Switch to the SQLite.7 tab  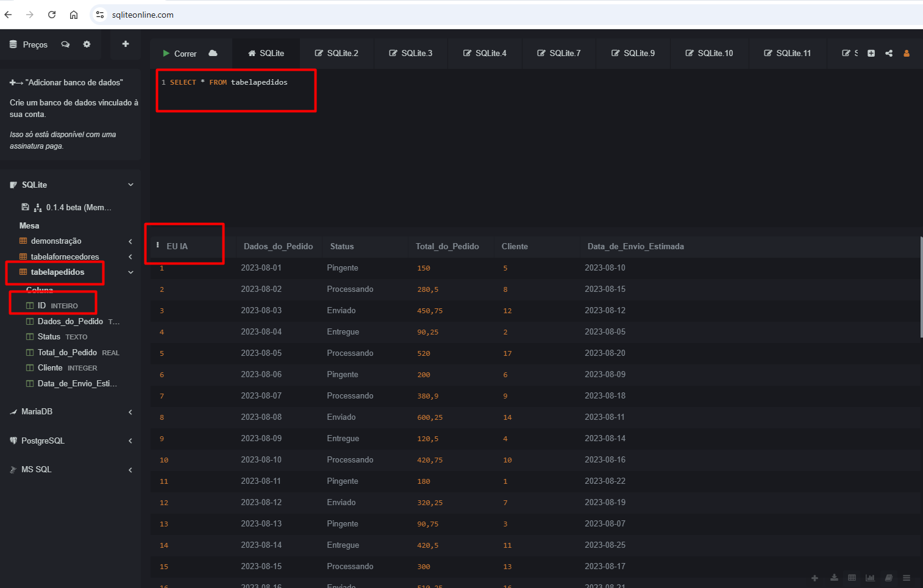(559, 54)
